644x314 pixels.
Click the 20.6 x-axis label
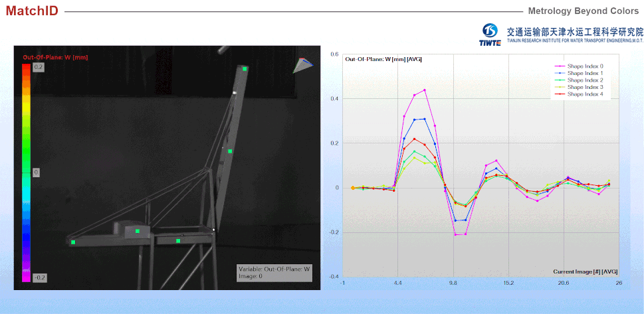coord(564,283)
